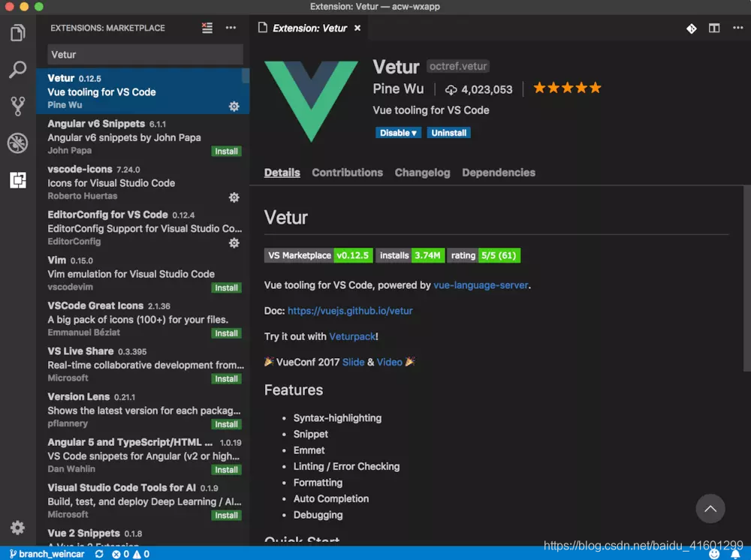Open the marketplace more actions ellipsis
Viewport: 751px width, 560px height.
click(x=231, y=28)
